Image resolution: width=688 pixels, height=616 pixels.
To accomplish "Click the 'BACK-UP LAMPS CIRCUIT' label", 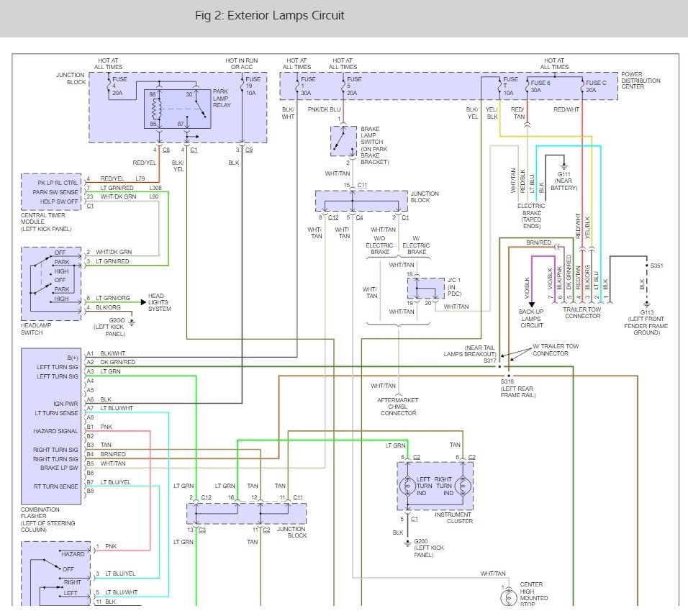I will pyautogui.click(x=531, y=319).
